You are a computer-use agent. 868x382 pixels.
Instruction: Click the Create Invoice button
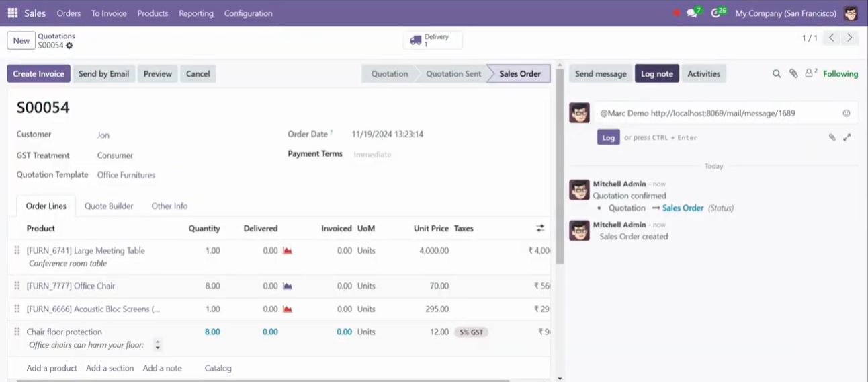pos(38,74)
